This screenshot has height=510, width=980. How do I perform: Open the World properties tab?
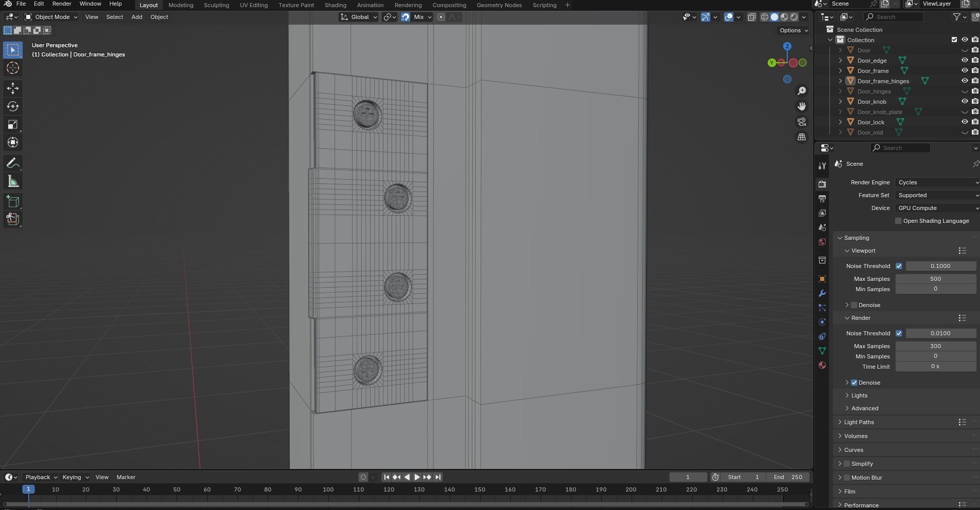point(822,242)
